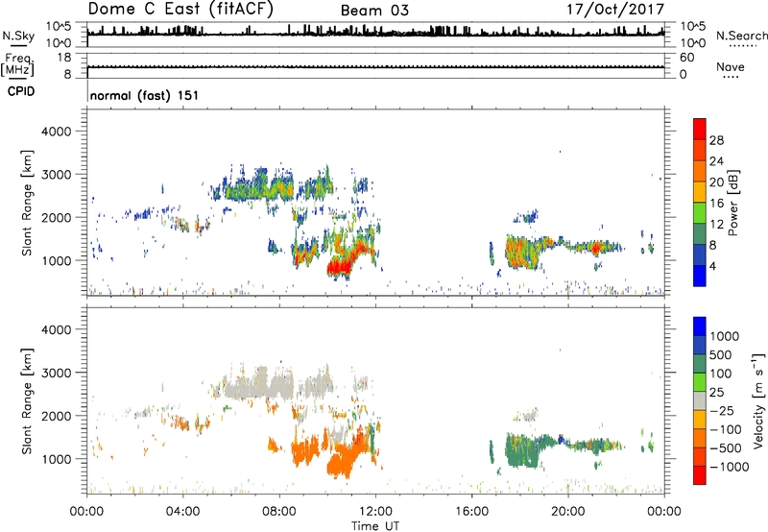Click the 'Time UT' axis title

coord(375,526)
